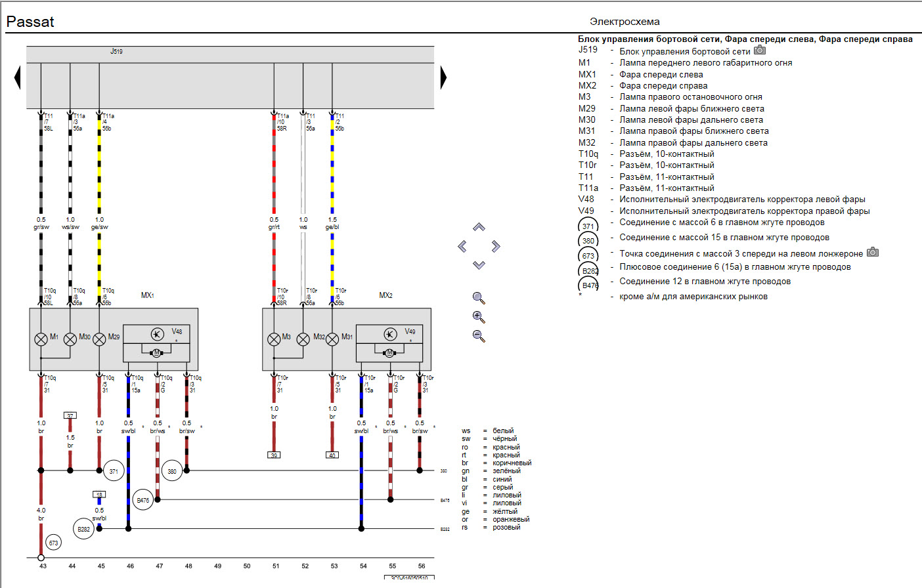The height and width of the screenshot is (588, 922).
Task: Go to next page via right black triangle
Action: pos(443,78)
